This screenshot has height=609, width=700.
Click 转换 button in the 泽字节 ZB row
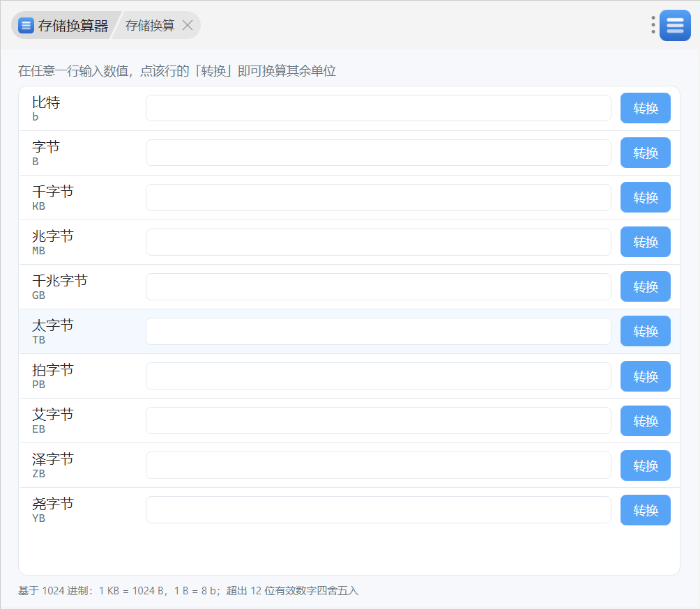(x=645, y=465)
